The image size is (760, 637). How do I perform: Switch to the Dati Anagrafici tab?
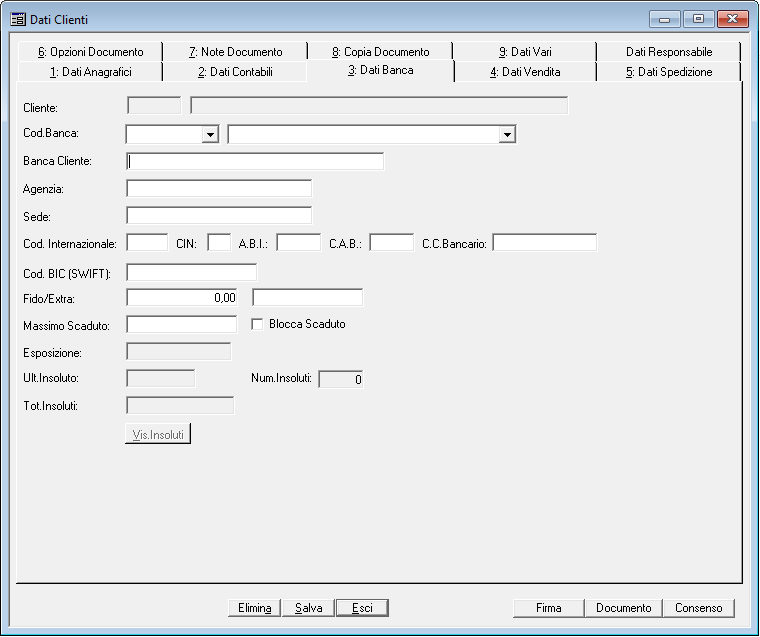90,72
